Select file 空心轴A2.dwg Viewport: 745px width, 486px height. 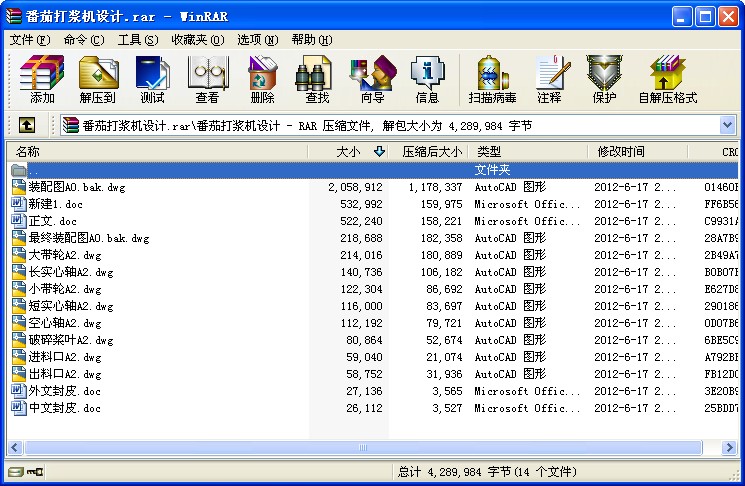click(65, 324)
